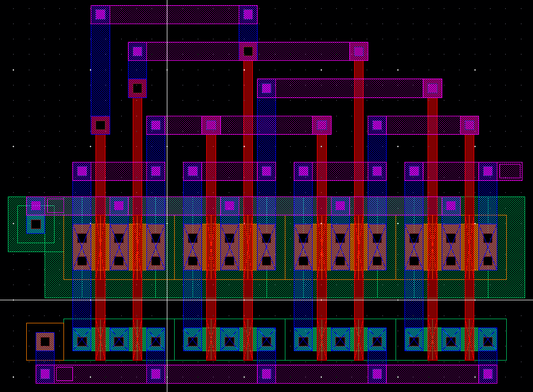Viewport: 533px width, 392px height.
Task: Select the small outlined rectangle on the far-right metal bar
Action: point(509,171)
